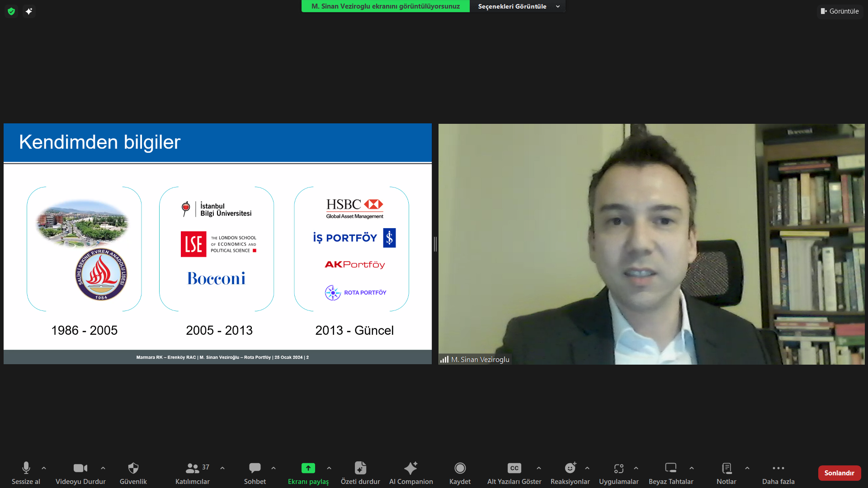This screenshot has width=868, height=488.
Task: Open Beyaz Tahtalar whiteboards
Action: (x=671, y=473)
